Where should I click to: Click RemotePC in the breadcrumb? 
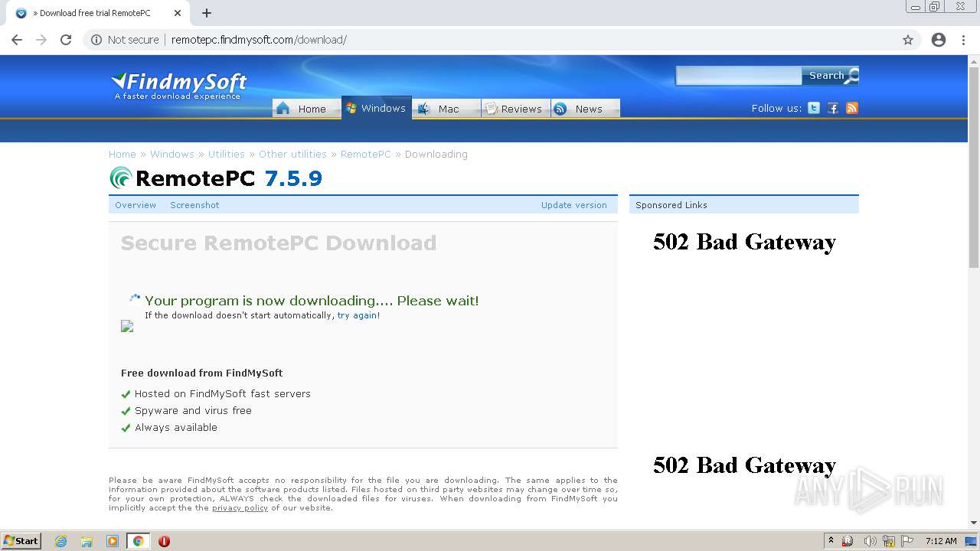tap(366, 154)
